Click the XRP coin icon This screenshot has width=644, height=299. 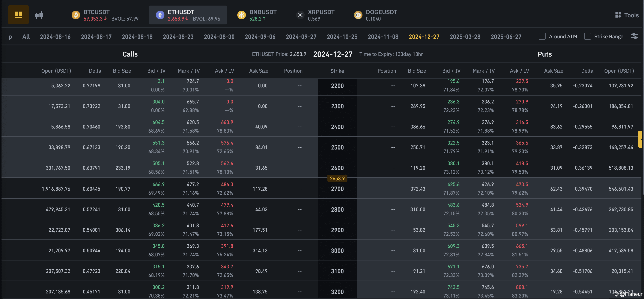click(x=300, y=15)
